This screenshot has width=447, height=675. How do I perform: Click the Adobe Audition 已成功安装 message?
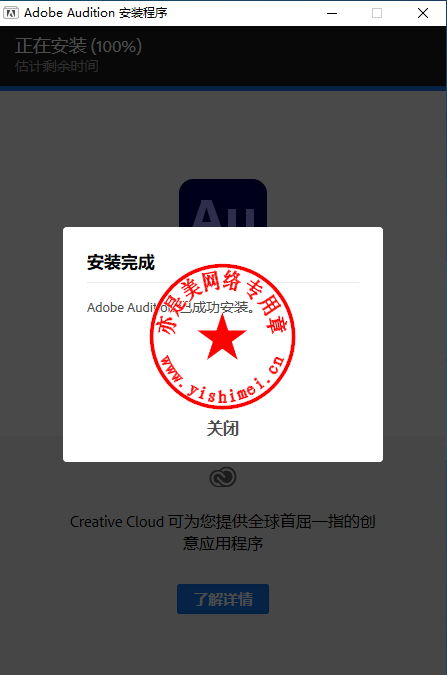point(171,307)
